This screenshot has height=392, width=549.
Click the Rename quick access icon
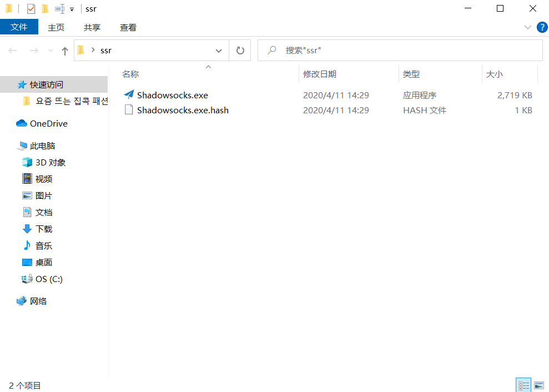[60, 9]
